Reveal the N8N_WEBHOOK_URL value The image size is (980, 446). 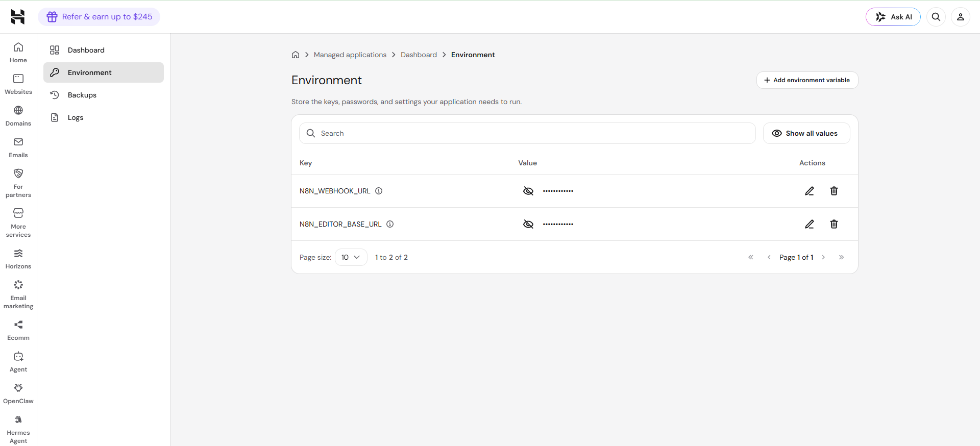point(528,191)
